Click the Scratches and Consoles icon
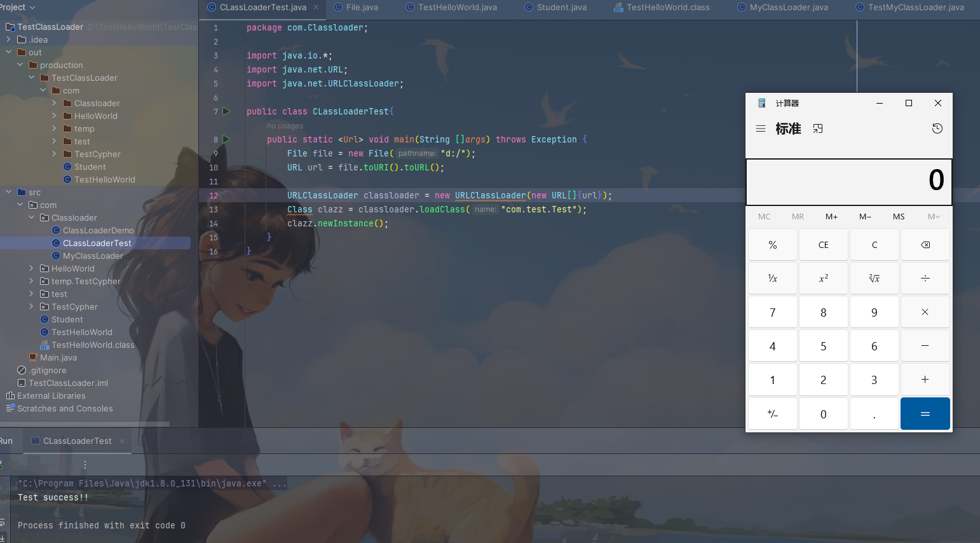 coord(10,408)
